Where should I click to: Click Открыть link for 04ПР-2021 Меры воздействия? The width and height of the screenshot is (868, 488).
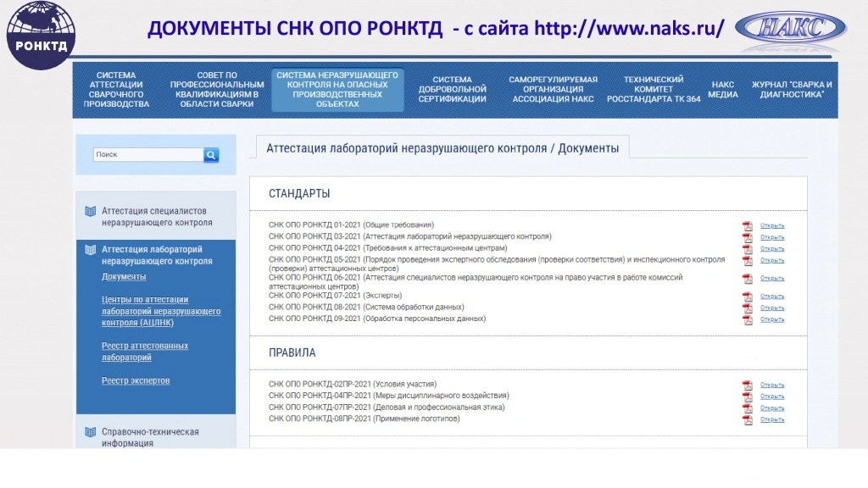click(x=772, y=396)
